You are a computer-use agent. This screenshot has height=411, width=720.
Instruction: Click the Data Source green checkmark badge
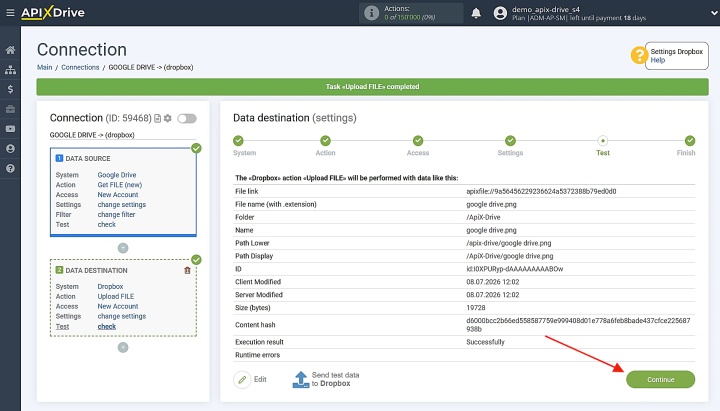[x=197, y=148]
